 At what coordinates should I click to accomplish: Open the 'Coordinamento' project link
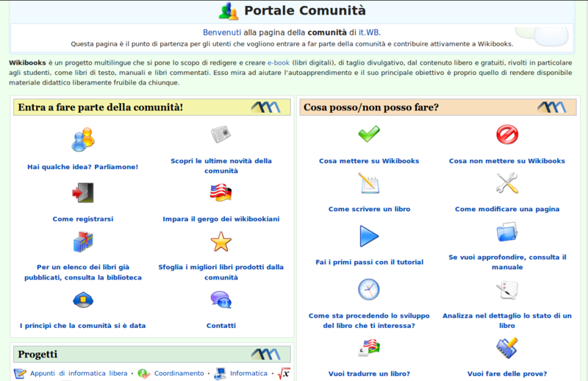(179, 373)
